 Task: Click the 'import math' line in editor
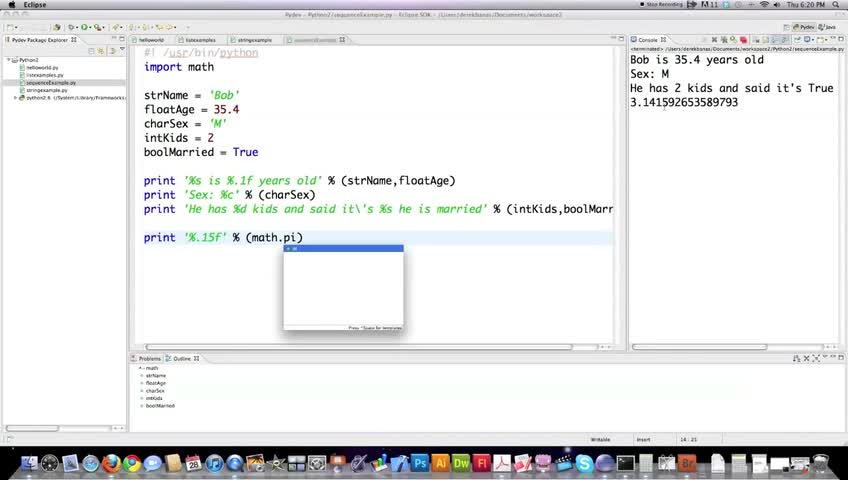point(179,67)
